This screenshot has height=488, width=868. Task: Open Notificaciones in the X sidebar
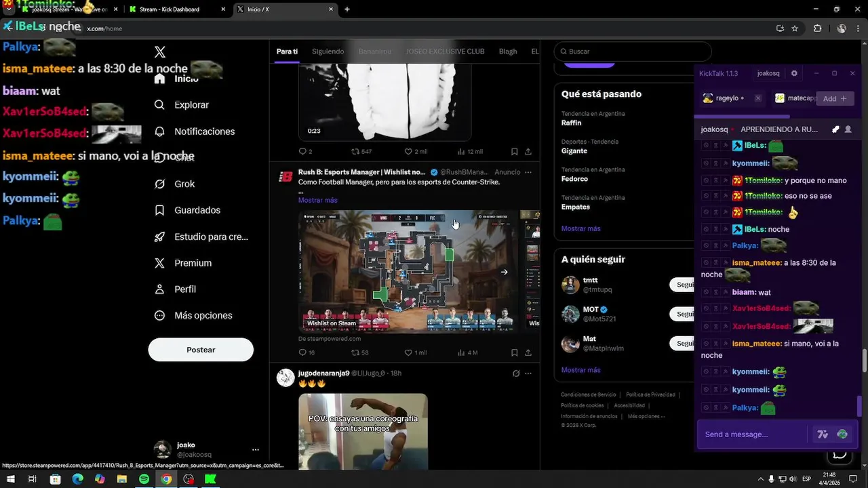[195, 131]
